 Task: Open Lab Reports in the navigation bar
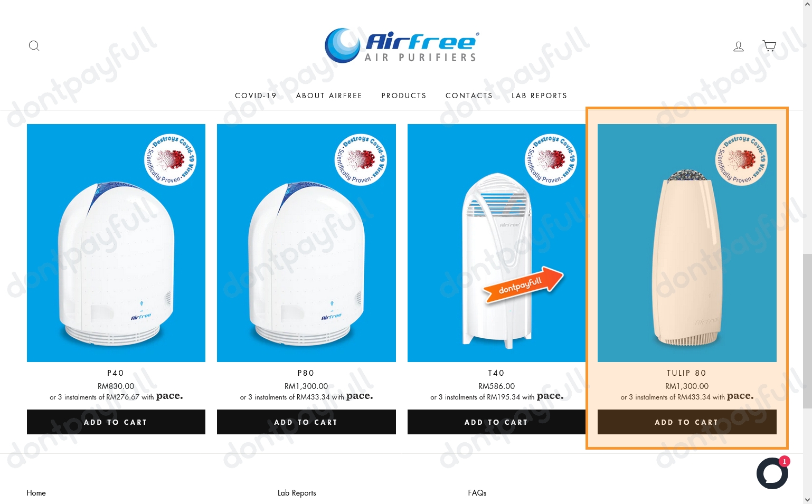click(539, 96)
